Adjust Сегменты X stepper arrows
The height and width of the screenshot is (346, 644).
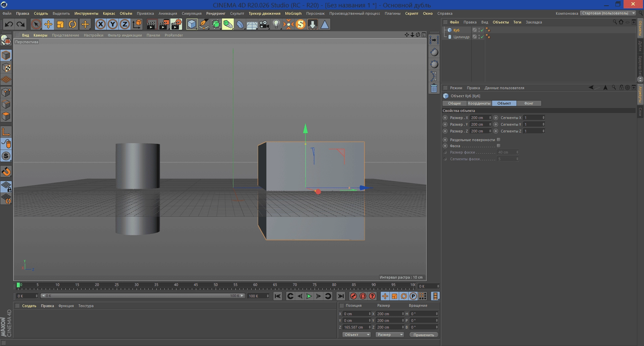click(x=543, y=118)
